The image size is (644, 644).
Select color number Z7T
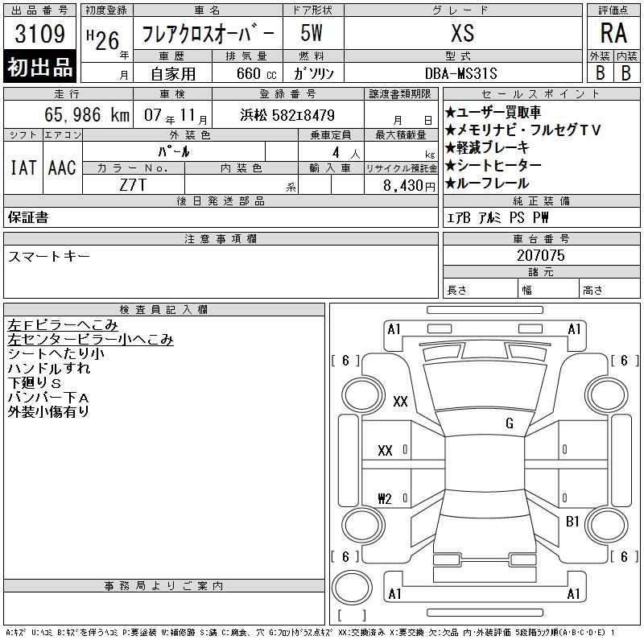[133, 185]
